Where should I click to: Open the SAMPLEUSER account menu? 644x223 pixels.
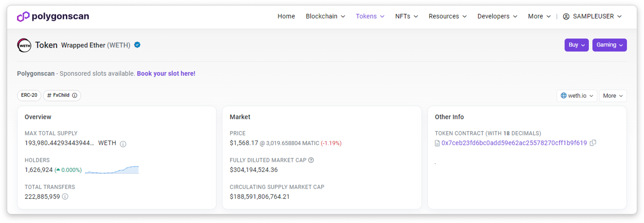(x=592, y=16)
